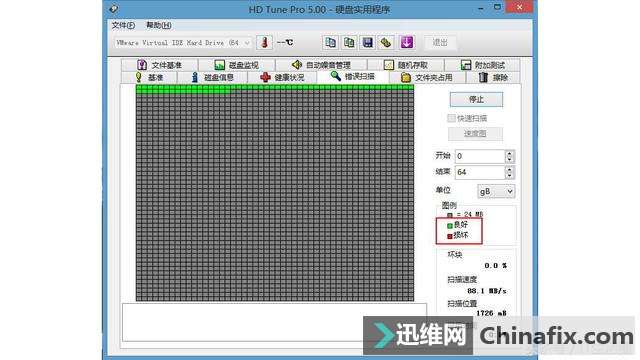Open the 帮助(H) menu
The height and width of the screenshot is (360, 640).
(x=159, y=25)
